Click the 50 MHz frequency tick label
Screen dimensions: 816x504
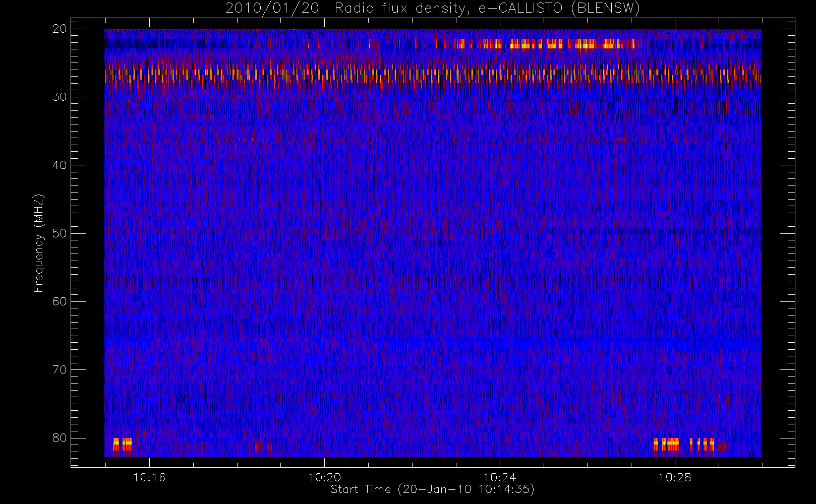pyautogui.click(x=60, y=233)
